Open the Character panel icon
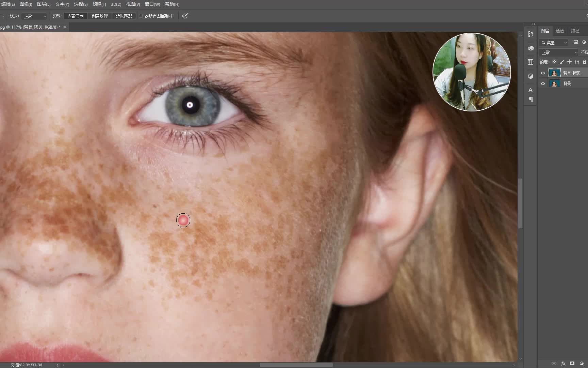Screen dimensions: 588x368 (x=530, y=90)
